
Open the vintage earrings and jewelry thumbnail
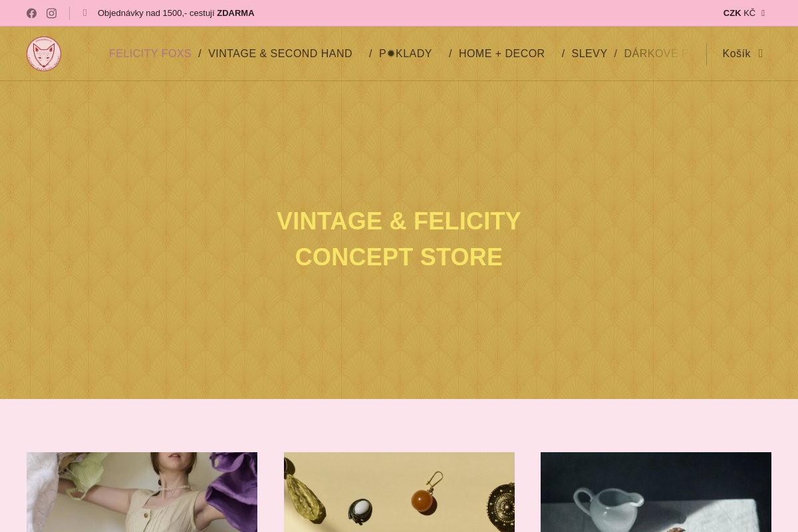coord(399,492)
